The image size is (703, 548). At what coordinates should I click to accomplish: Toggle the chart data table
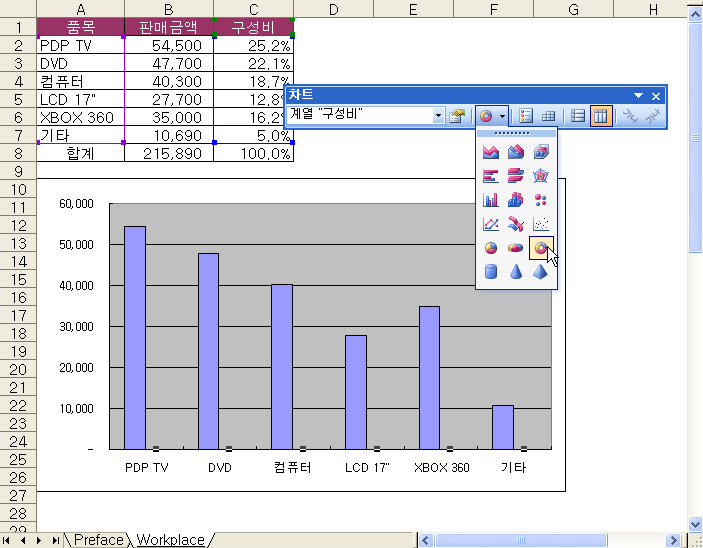click(548, 116)
